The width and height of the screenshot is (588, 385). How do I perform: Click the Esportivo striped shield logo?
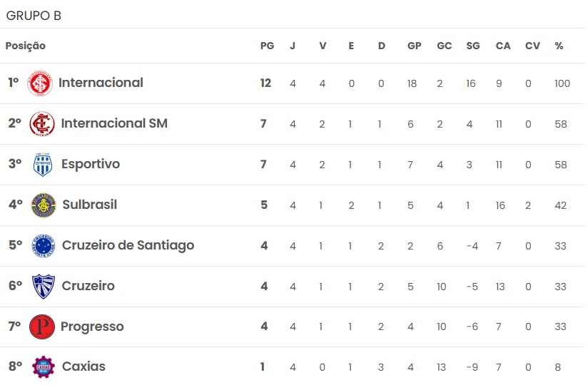point(42,165)
